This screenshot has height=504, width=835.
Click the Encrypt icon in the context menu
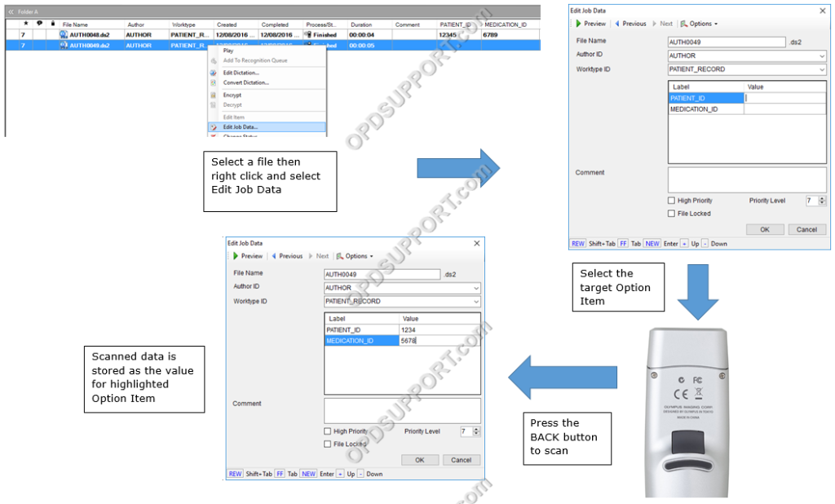pyautogui.click(x=213, y=95)
